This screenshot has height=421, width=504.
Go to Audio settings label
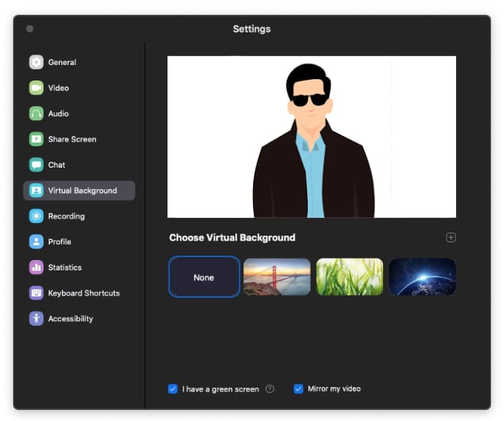pyautogui.click(x=58, y=114)
